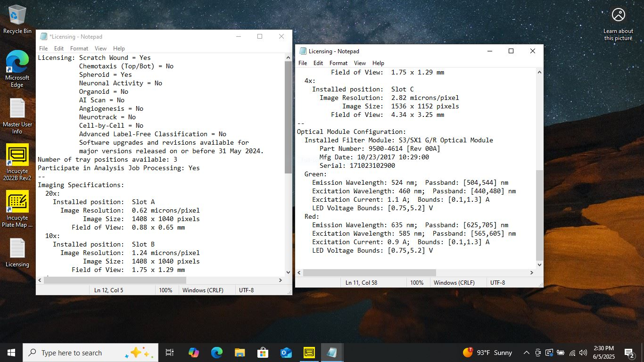Open the Meet Now camera tray icon
The width and height of the screenshot is (644, 362).
tap(538, 353)
